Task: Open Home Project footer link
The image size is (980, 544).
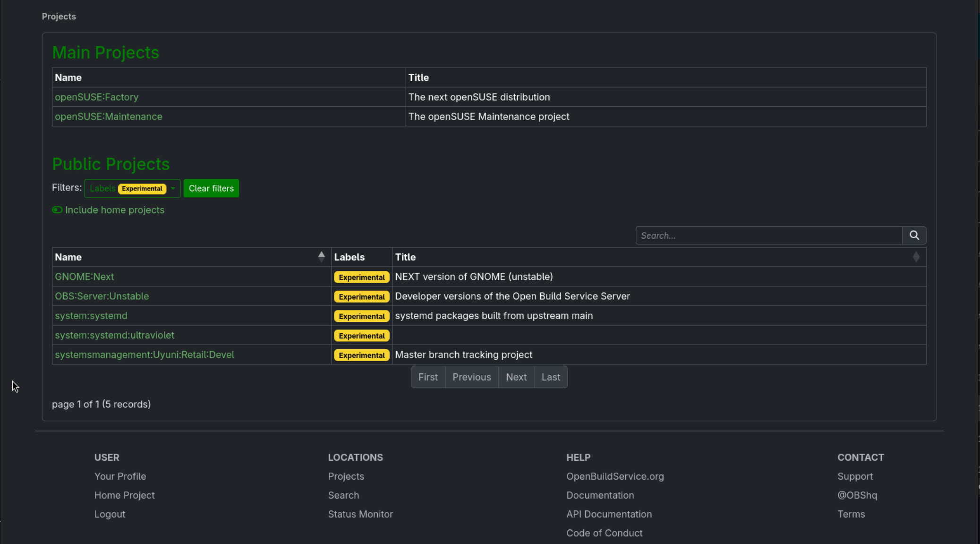Action: 124,495
